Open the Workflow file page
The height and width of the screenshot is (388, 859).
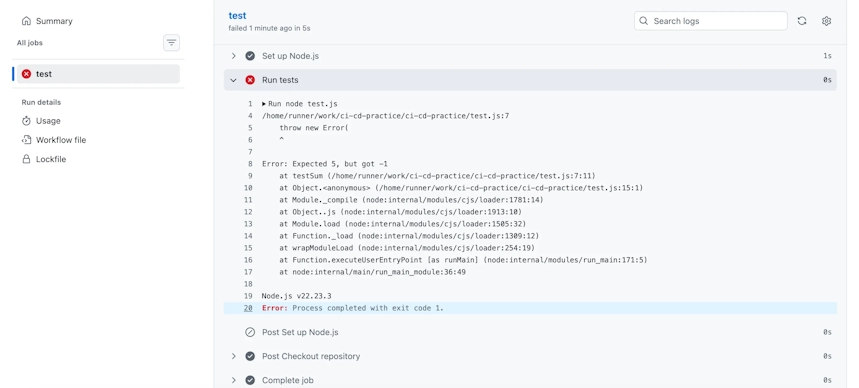coord(61,140)
